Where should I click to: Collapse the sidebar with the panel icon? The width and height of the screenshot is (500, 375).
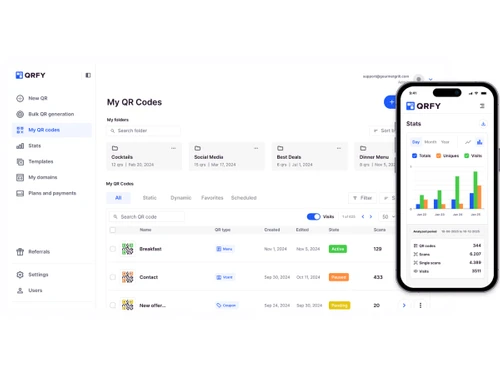88,75
